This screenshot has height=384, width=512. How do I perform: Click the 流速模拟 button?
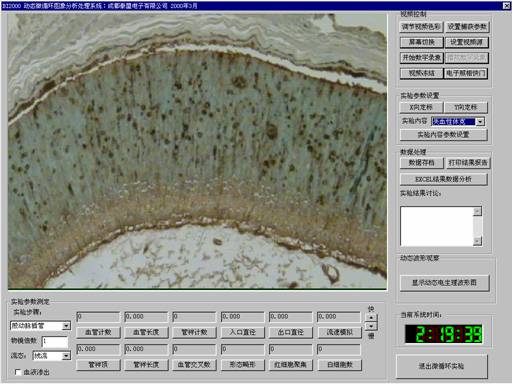[339, 332]
